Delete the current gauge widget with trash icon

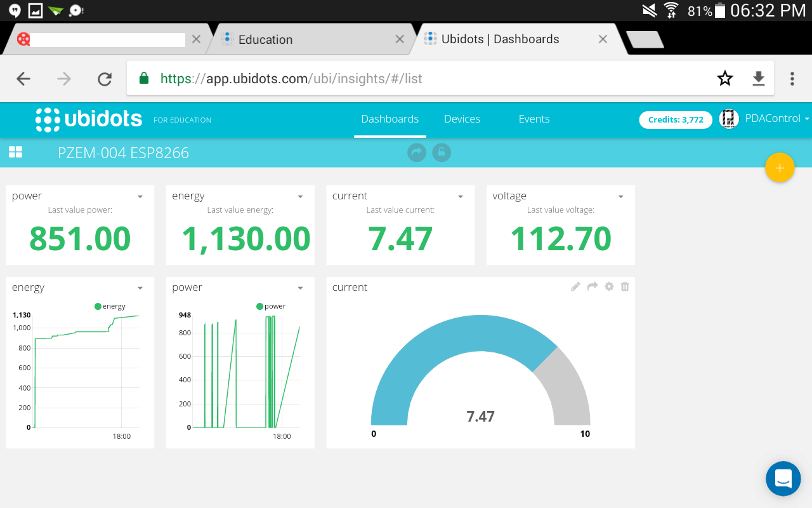click(x=625, y=287)
